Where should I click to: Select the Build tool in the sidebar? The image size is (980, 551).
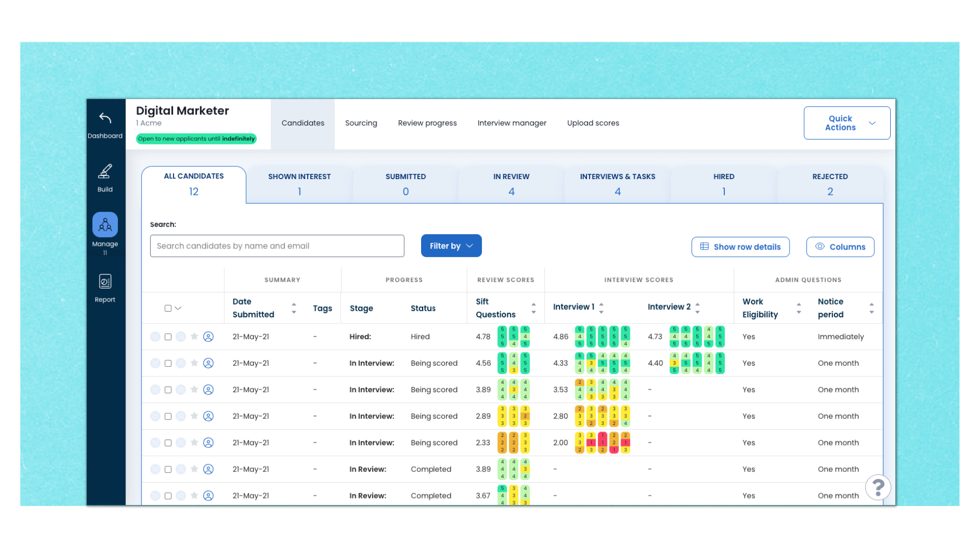tap(105, 176)
